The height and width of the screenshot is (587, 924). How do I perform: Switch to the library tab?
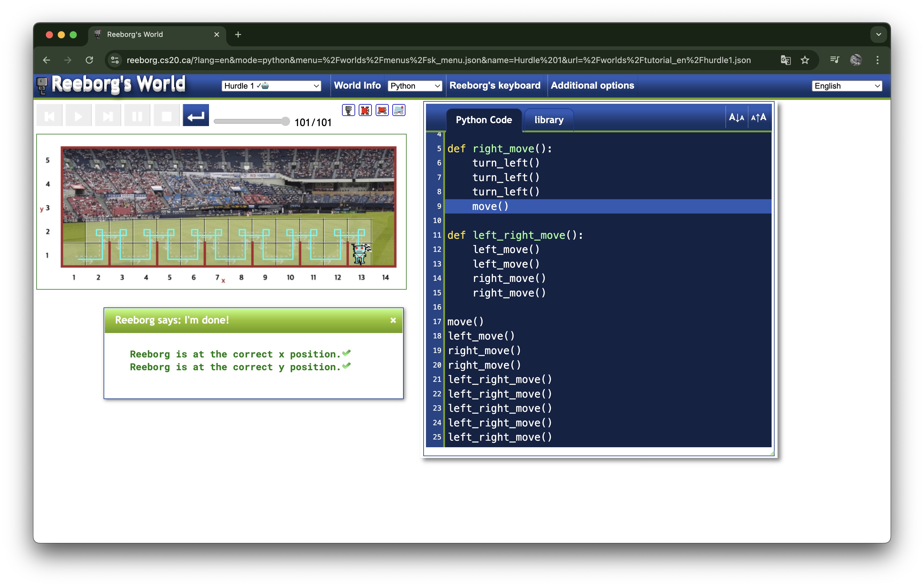coord(549,120)
